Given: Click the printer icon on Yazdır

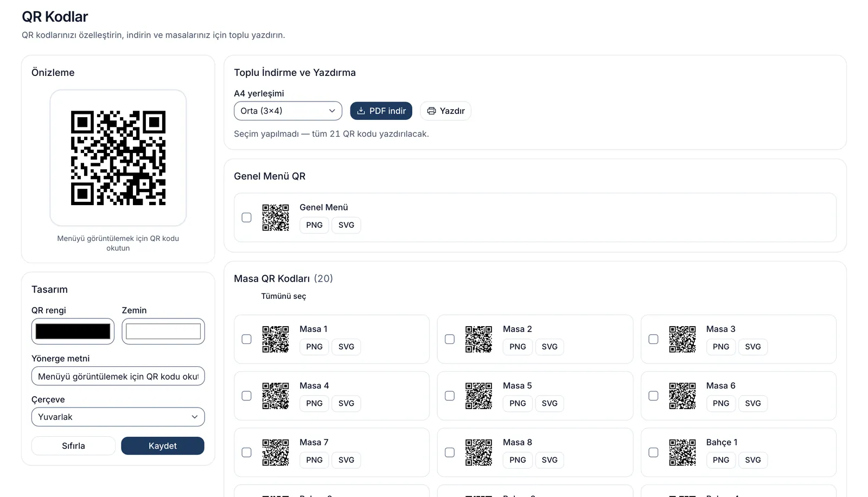Looking at the screenshot, I should pos(431,111).
